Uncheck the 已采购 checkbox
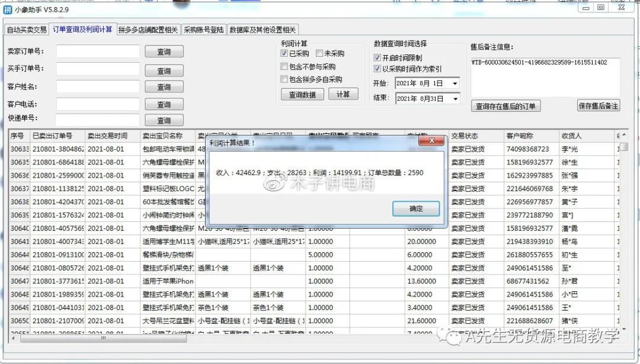The height and width of the screenshot is (364, 640). (284, 53)
